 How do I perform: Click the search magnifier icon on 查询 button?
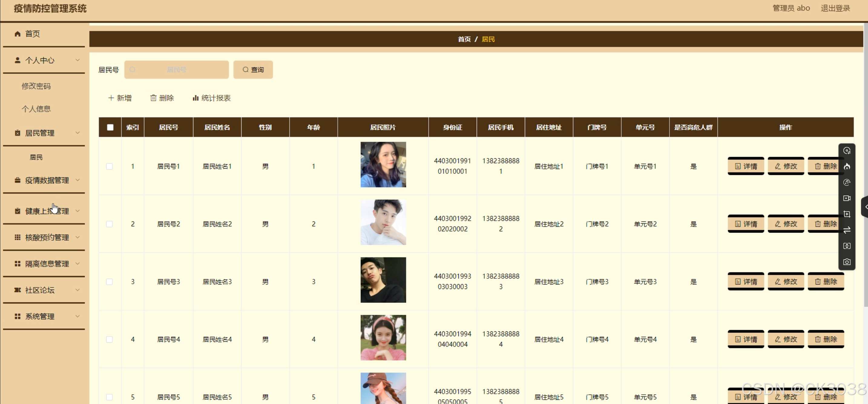click(x=245, y=70)
